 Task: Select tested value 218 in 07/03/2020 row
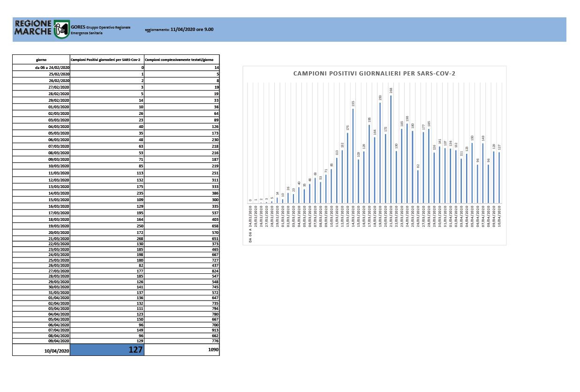pyautogui.click(x=182, y=146)
